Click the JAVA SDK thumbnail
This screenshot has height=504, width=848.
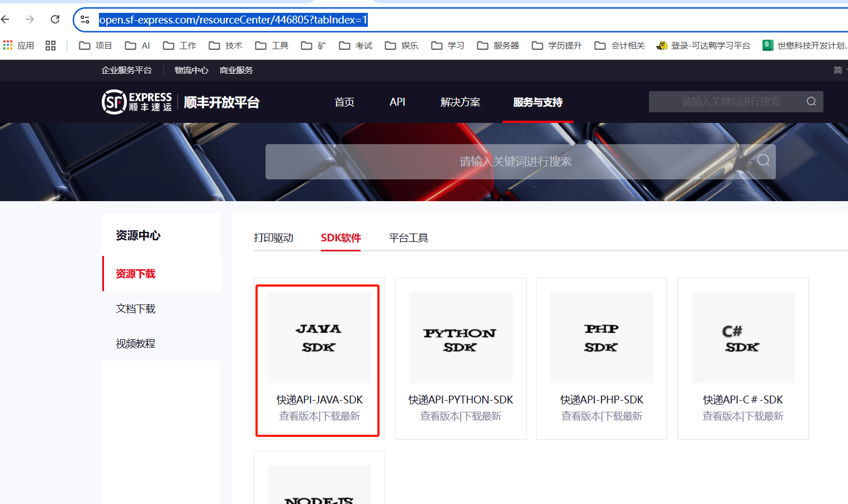(319, 337)
